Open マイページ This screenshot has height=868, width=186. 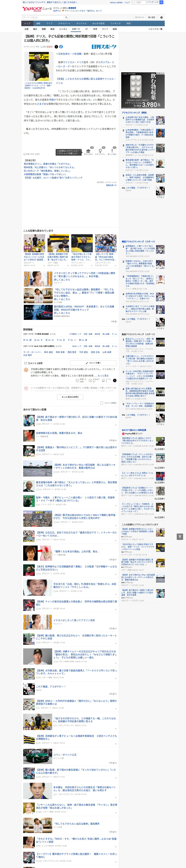[x=139, y=18]
